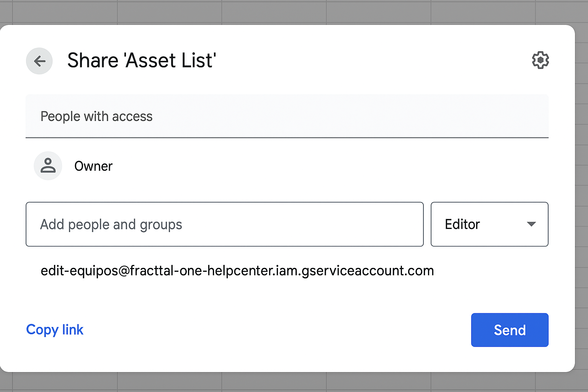Select the edit-equipos service account email suggestion
588x392 pixels.
point(237,271)
